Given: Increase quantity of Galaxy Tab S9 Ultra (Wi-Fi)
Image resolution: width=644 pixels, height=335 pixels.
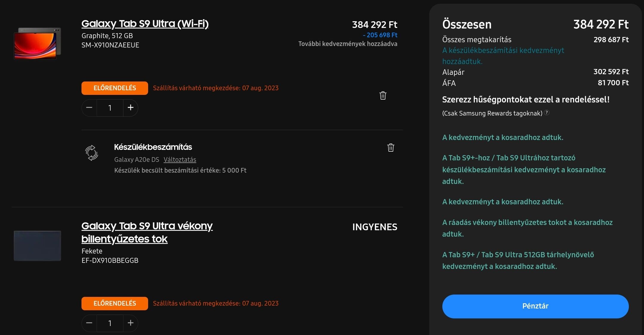Looking at the screenshot, I should [130, 108].
